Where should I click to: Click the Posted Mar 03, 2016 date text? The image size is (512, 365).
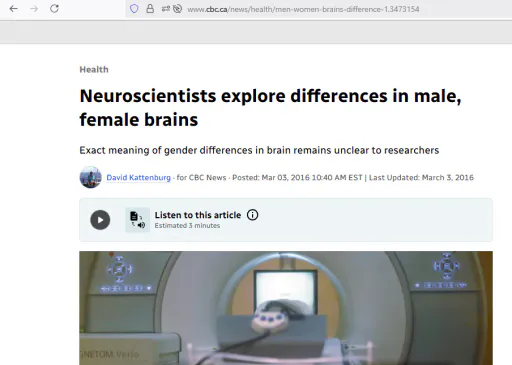pyautogui.click(x=297, y=177)
